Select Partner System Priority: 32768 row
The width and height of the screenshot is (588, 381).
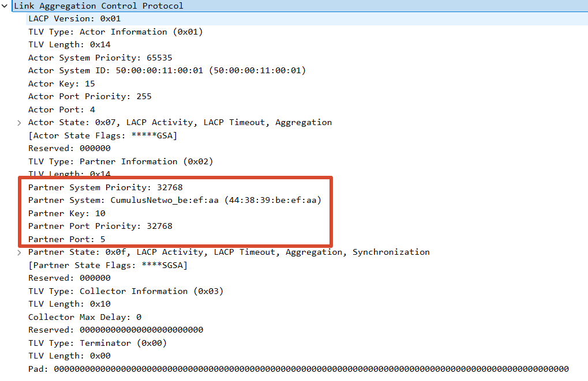point(106,187)
